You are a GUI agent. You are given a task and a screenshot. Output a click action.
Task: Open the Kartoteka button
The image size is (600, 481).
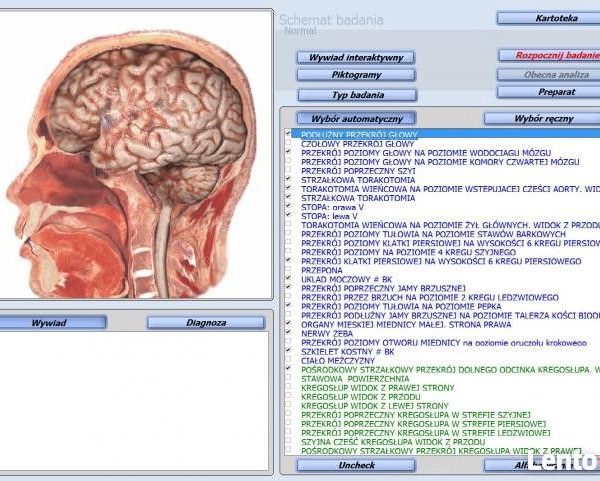coord(548,18)
